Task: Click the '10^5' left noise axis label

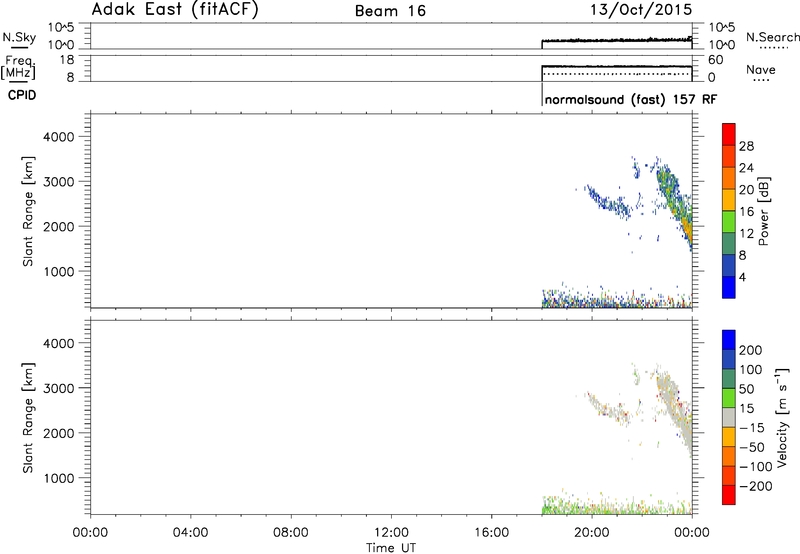Action: 61,27
